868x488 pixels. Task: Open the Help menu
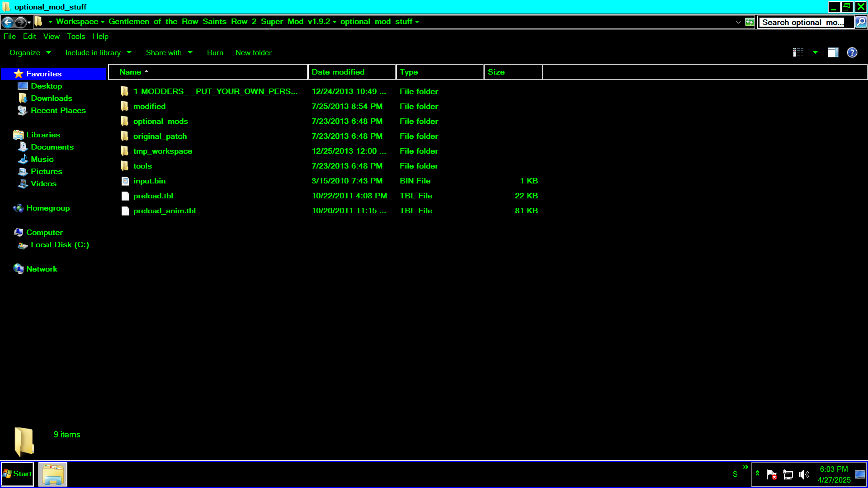tap(100, 37)
